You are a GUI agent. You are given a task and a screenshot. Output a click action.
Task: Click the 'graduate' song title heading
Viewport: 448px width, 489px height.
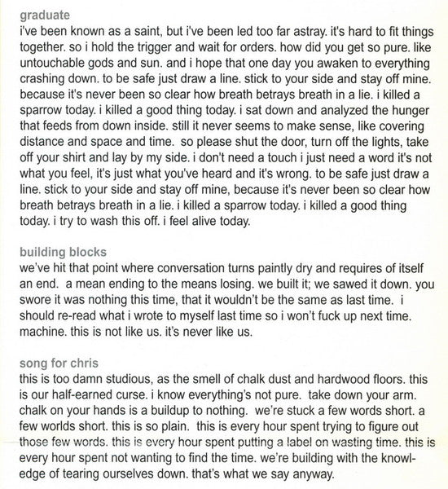coord(45,15)
